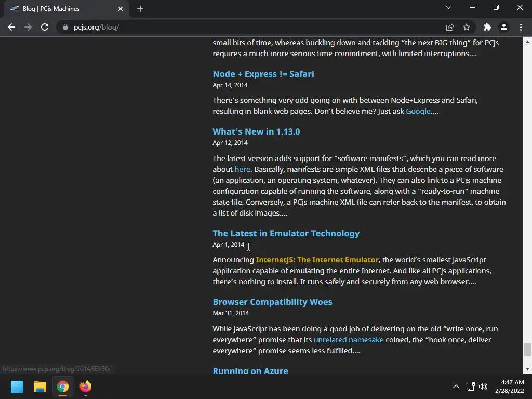Click the forward navigation arrow
532x399 pixels.
[x=28, y=27]
